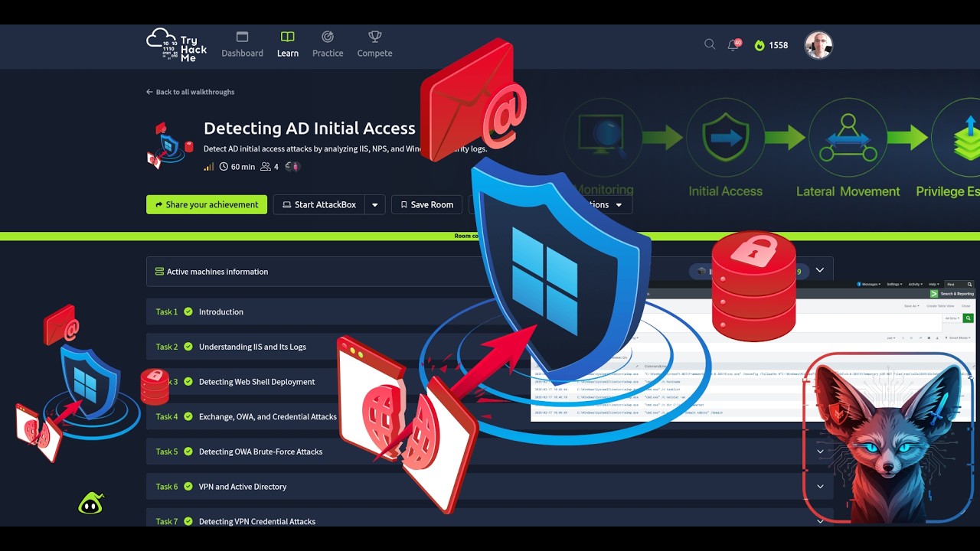The image size is (980, 551).
Task: Click the room completion progress bar
Action: point(490,236)
